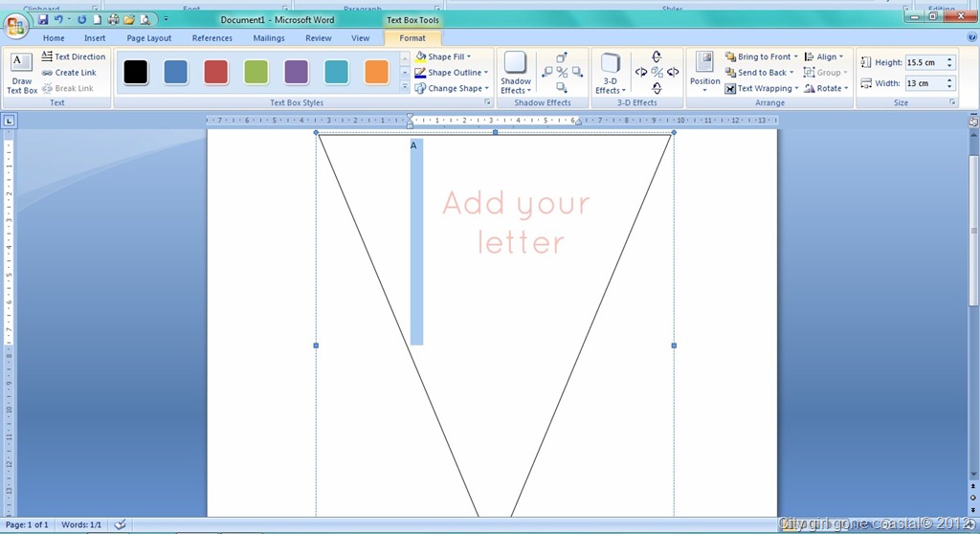This screenshot has width=980, height=534.
Task: Open the Shape Outline dropdown
Action: [452, 73]
